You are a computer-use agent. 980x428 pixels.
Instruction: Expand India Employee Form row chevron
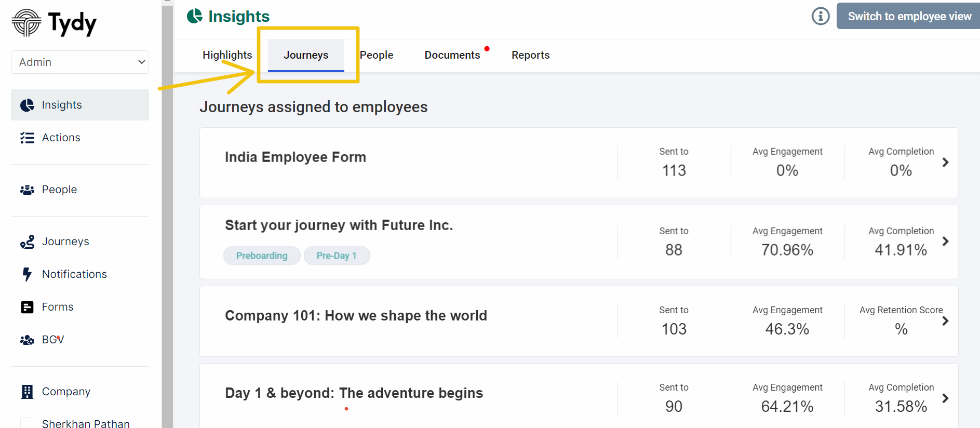click(945, 163)
